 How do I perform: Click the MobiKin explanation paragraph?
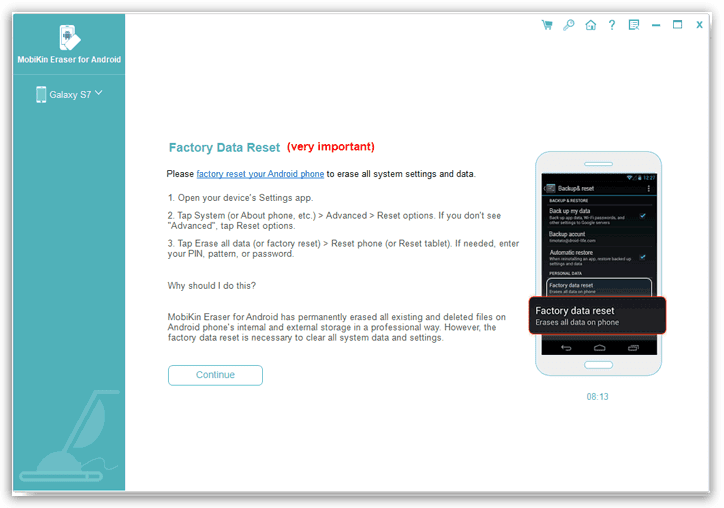point(336,327)
